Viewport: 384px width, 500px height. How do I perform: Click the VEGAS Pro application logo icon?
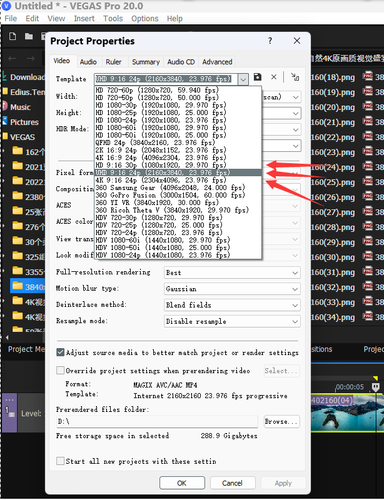(x=6, y=6)
